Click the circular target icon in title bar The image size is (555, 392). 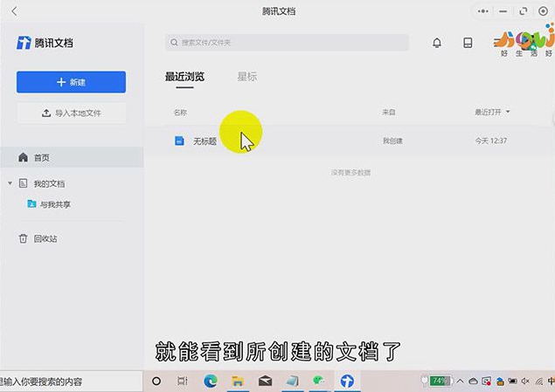(x=543, y=11)
